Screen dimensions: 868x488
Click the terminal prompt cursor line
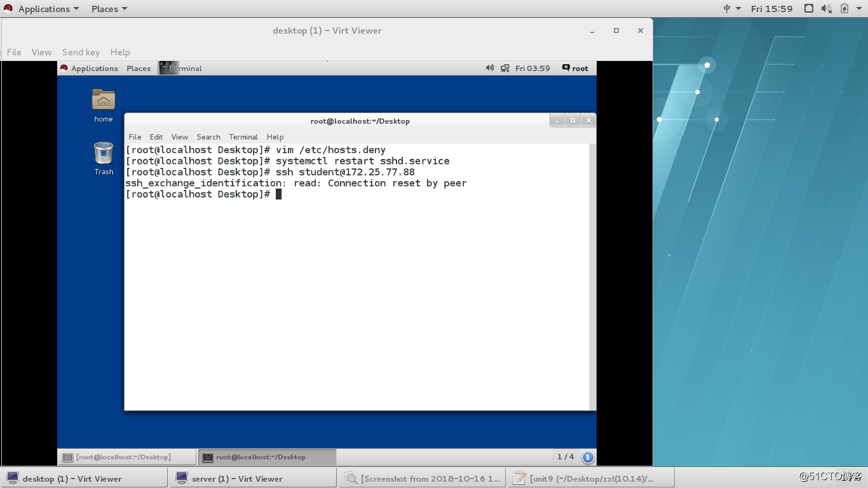[x=203, y=194]
